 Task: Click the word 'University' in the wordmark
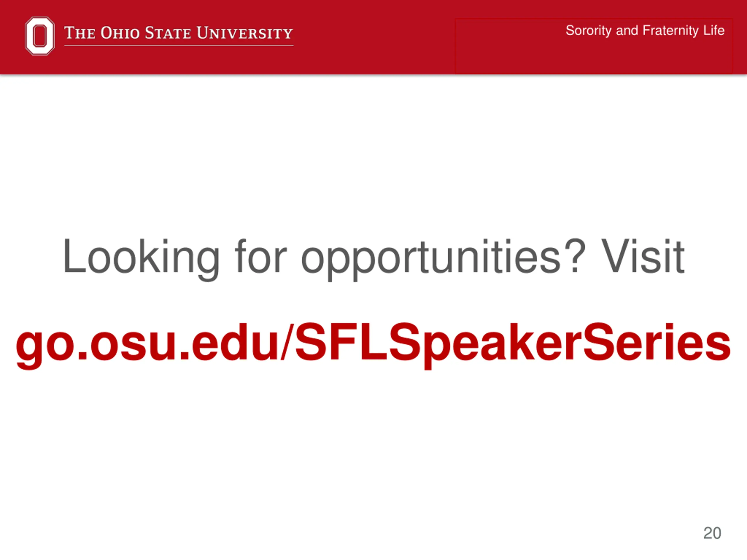point(245,33)
